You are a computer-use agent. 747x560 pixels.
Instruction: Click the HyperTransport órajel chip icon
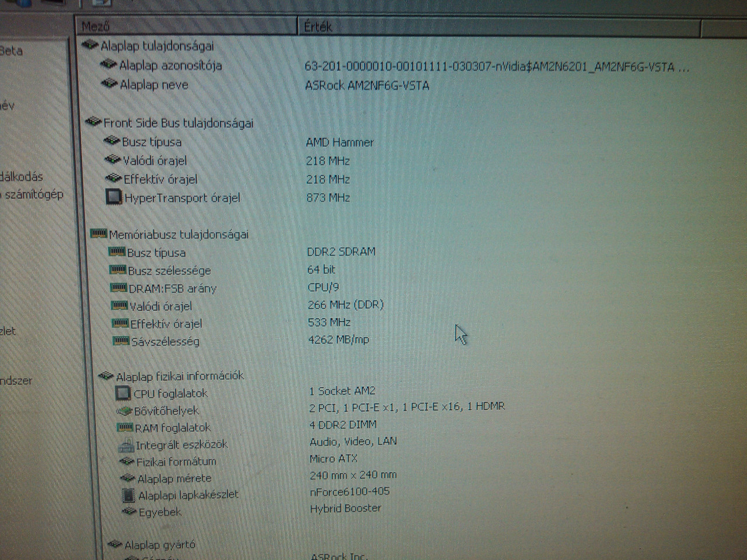[x=113, y=197]
